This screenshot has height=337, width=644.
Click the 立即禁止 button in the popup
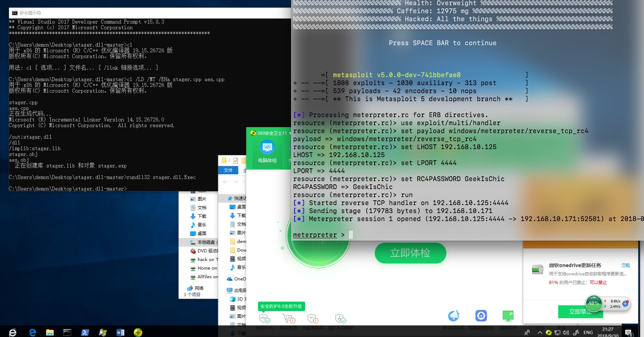tap(580, 311)
